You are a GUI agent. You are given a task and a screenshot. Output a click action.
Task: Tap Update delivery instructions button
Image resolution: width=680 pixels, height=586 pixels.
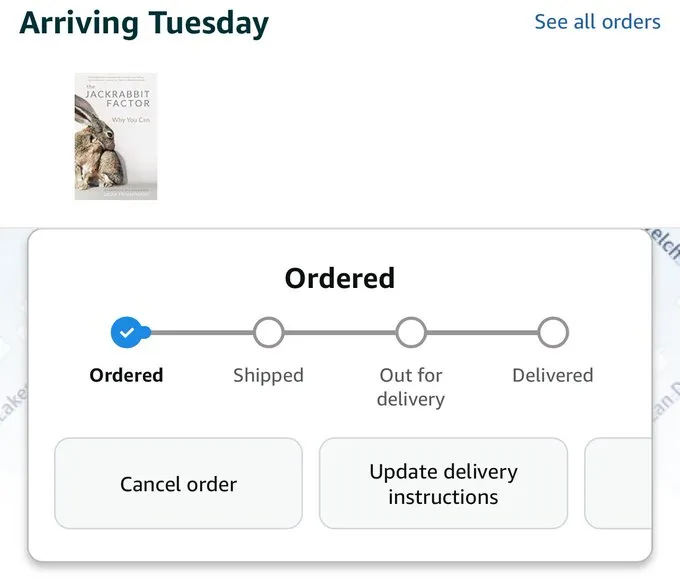(x=443, y=484)
